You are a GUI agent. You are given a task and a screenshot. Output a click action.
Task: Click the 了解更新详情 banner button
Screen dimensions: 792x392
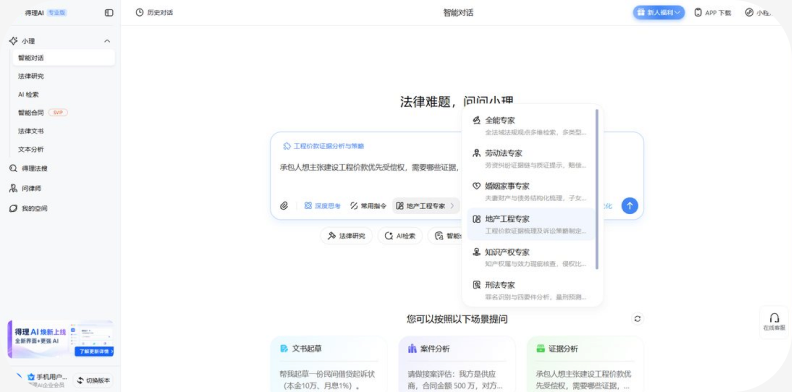tap(94, 351)
